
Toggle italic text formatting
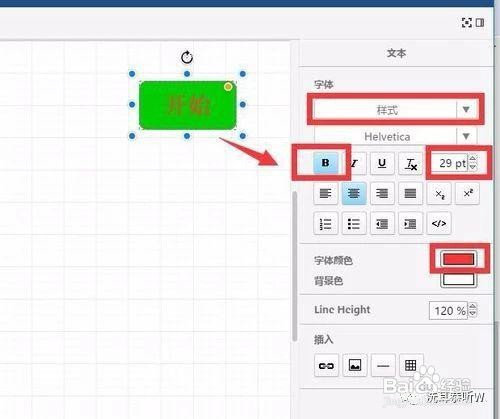point(354,163)
